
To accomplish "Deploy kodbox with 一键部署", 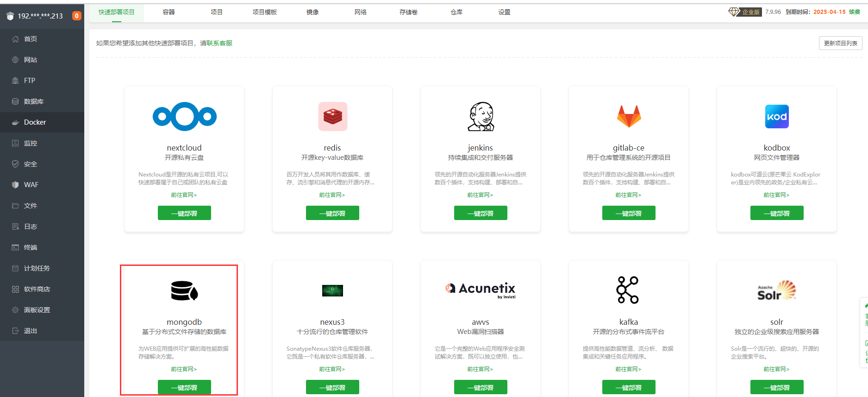I will [x=777, y=213].
